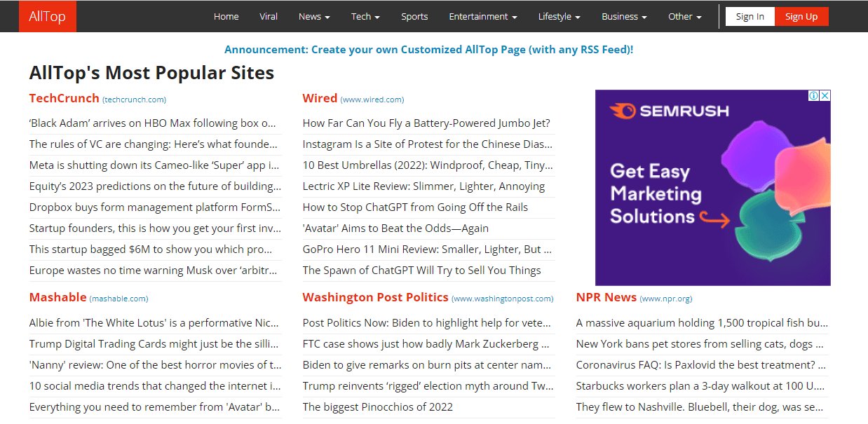The width and height of the screenshot is (868, 424).
Task: Open the Viral page
Action: click(269, 16)
